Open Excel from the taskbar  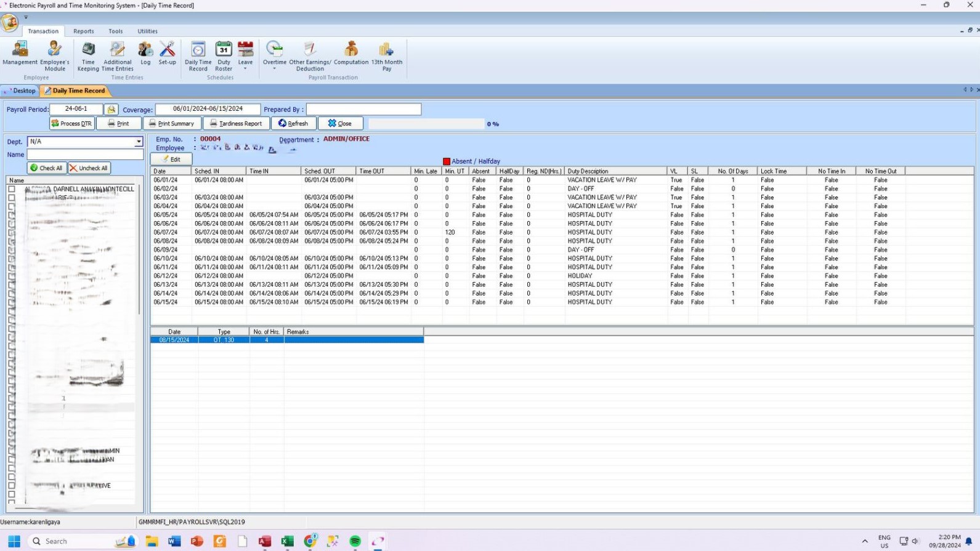point(287,541)
